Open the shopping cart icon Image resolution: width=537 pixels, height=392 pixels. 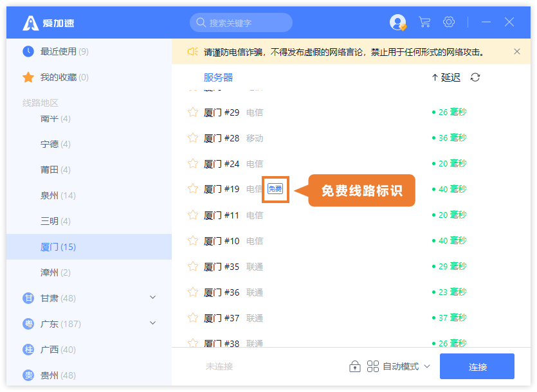(x=424, y=22)
